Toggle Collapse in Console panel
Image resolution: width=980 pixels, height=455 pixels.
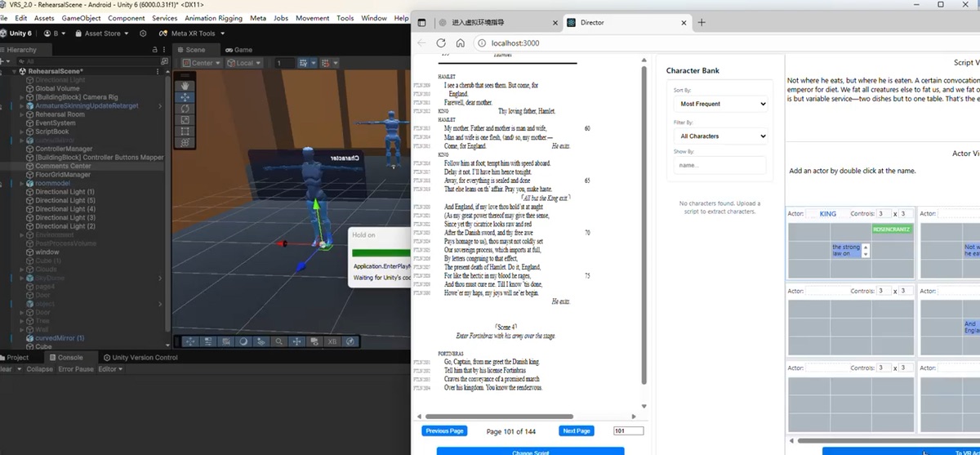pos(39,369)
